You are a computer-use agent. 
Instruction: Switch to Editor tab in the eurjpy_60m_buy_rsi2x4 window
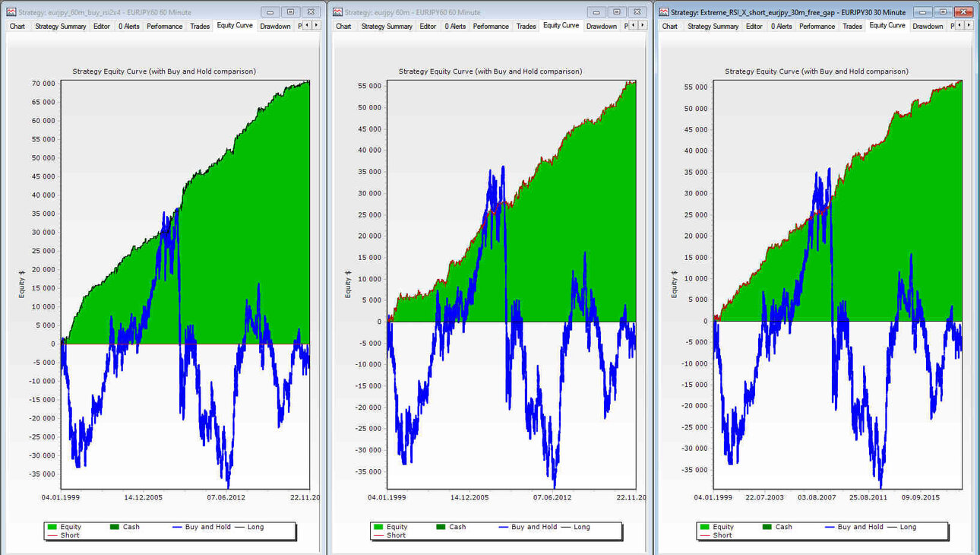[102, 26]
